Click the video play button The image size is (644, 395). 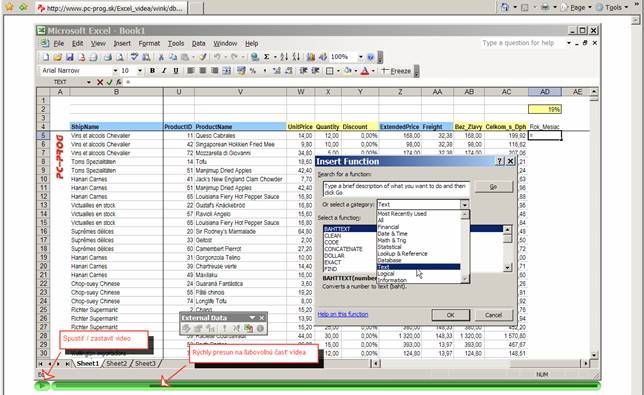(x=41, y=385)
